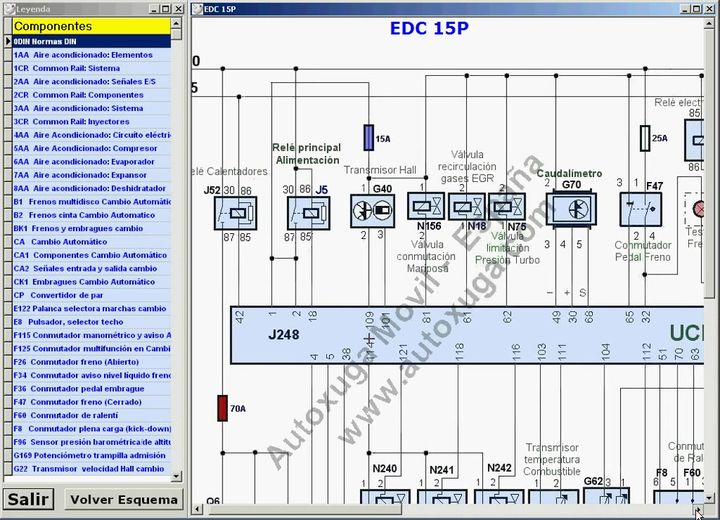
Task: Select CK1 Embragues Cambio Automático
Action: (x=92, y=281)
